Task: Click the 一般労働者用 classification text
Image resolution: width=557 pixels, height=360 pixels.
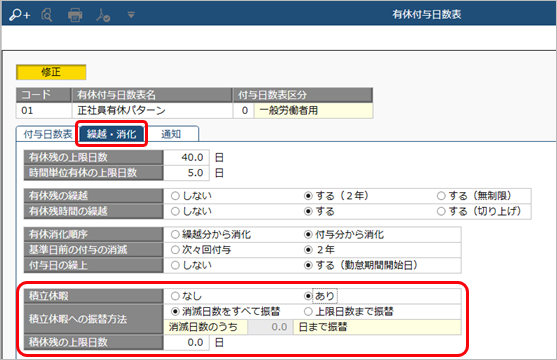Action: [x=288, y=111]
